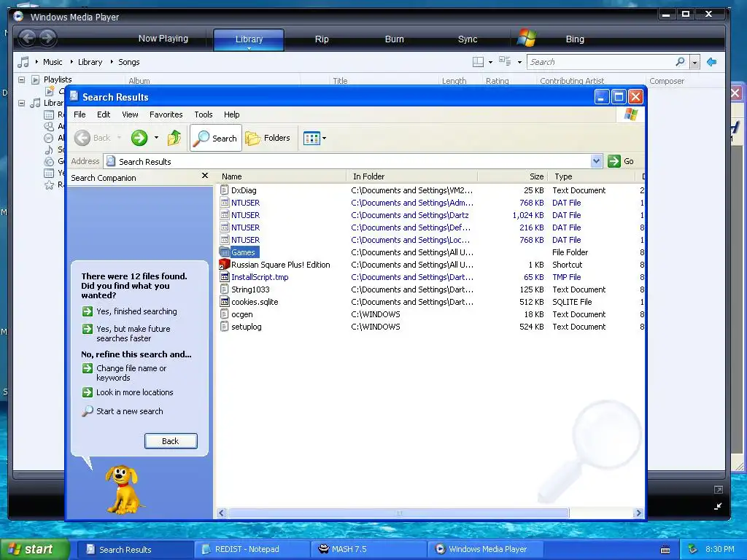Image resolution: width=747 pixels, height=560 pixels.
Task: Select the DxDiag text document icon
Action: tap(225, 190)
